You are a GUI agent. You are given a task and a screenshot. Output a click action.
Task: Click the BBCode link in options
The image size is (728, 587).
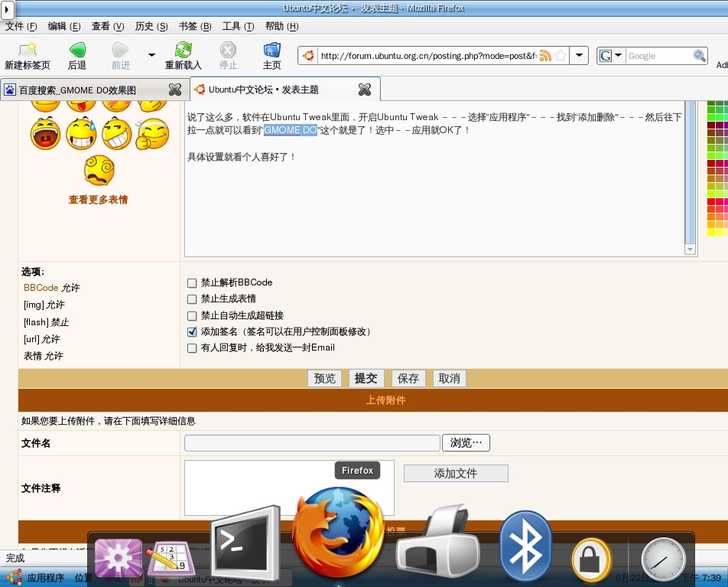[x=41, y=288]
